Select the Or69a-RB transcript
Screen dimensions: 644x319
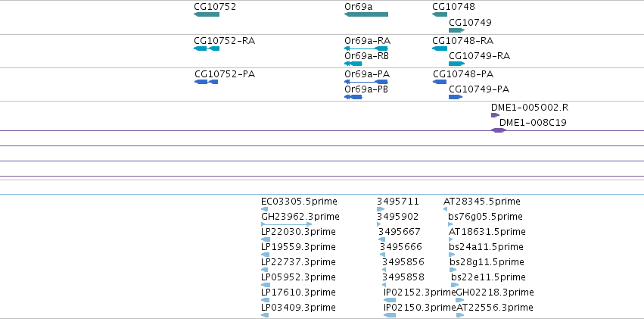(353, 64)
